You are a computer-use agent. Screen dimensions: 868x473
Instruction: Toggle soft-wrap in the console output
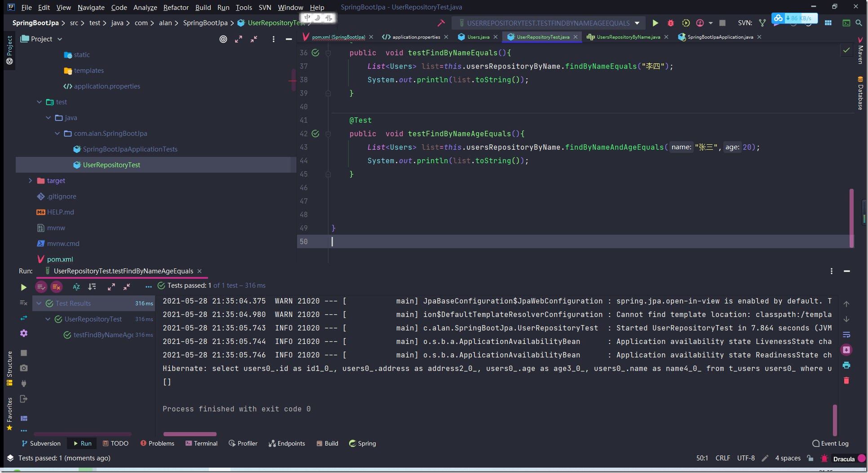[x=846, y=335]
